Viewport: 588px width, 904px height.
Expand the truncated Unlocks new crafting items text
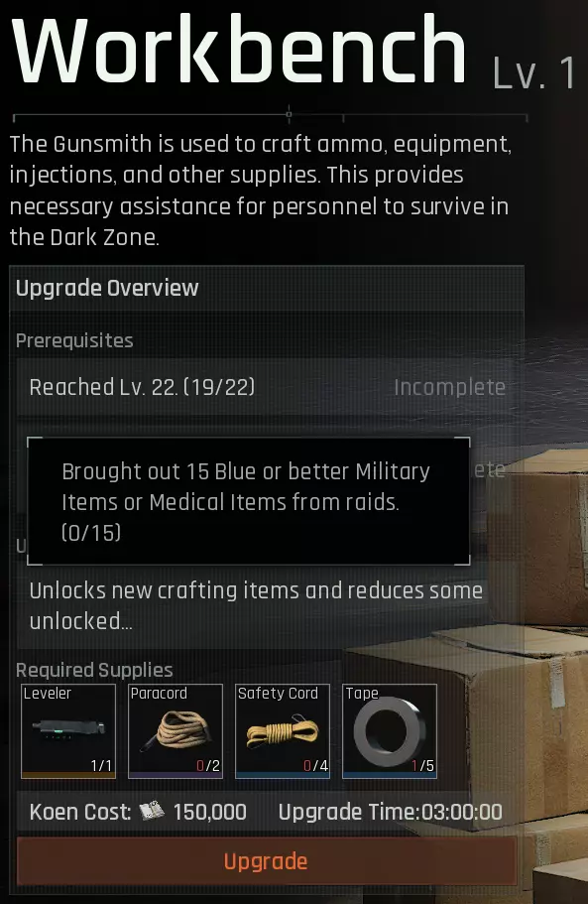pyautogui.click(x=256, y=606)
